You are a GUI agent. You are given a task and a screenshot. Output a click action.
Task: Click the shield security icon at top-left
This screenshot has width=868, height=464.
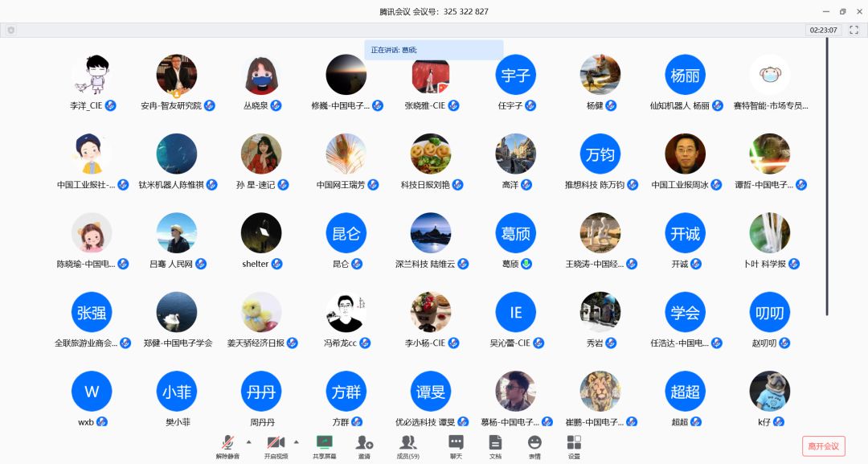point(11,30)
